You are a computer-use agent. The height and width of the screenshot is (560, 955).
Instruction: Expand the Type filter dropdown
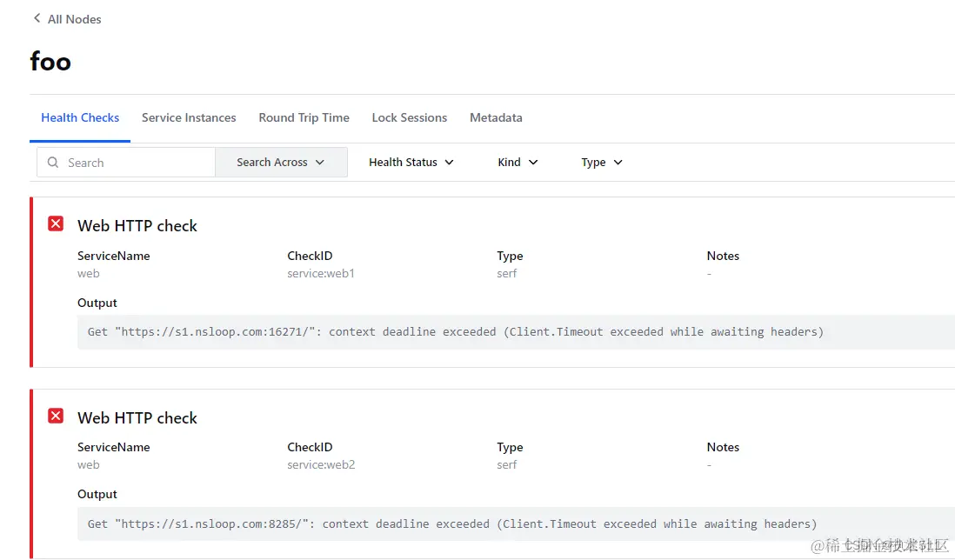(601, 163)
